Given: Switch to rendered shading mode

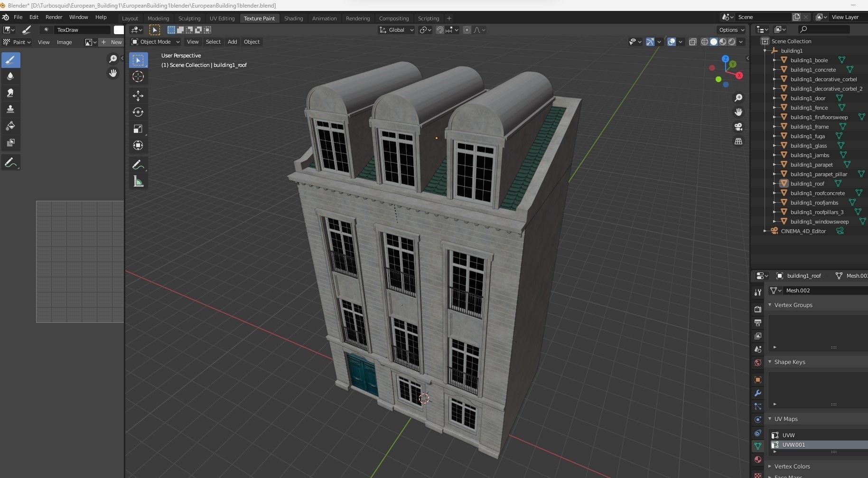Looking at the screenshot, I should click(732, 42).
